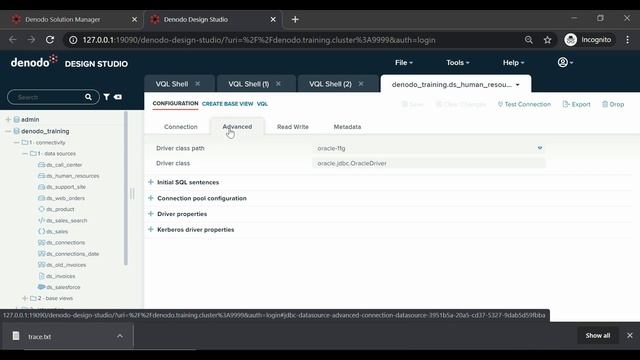Open the Tools menu
This screenshot has height=360, width=640.
(458, 62)
